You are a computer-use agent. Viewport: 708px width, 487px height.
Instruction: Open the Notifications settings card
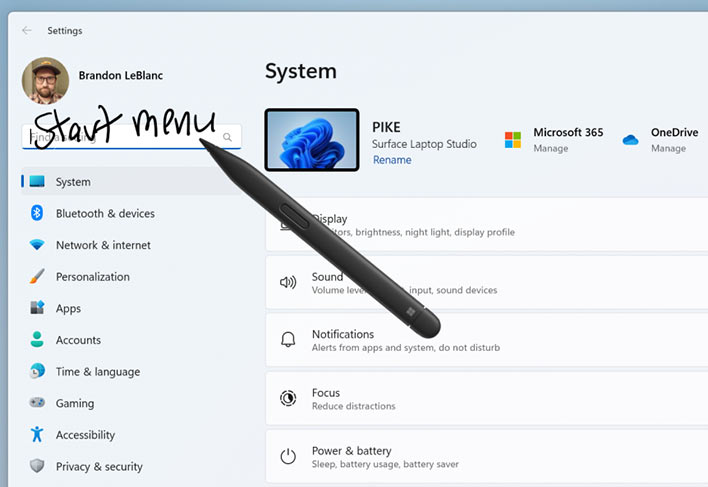pyautogui.click(x=487, y=340)
